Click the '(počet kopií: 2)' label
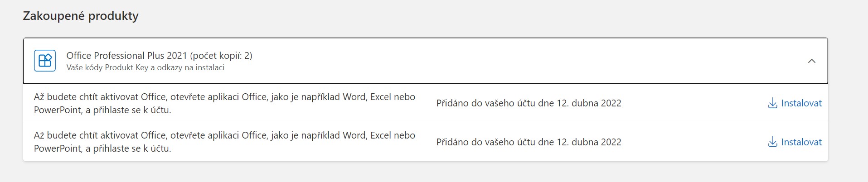868x182 pixels. pos(221,56)
